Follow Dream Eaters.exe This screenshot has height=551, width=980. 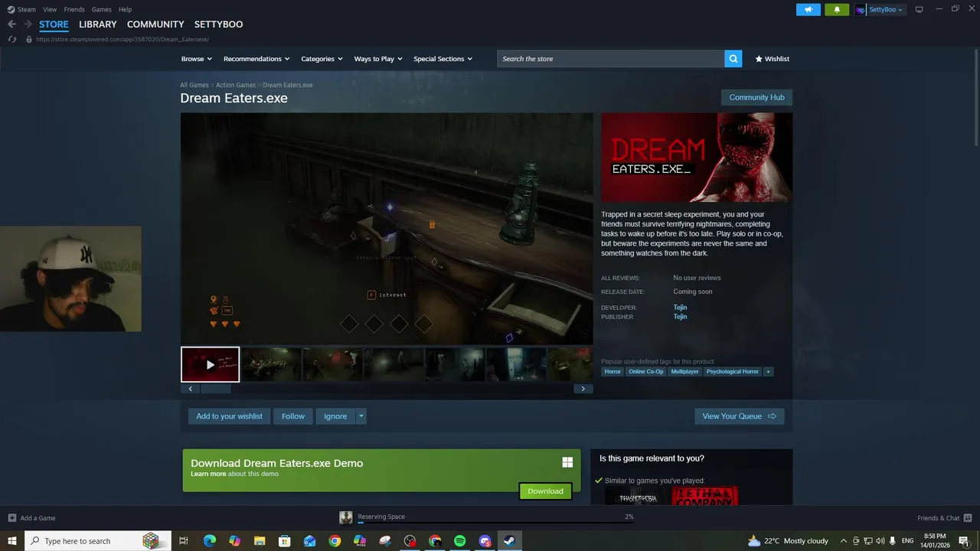(x=293, y=416)
